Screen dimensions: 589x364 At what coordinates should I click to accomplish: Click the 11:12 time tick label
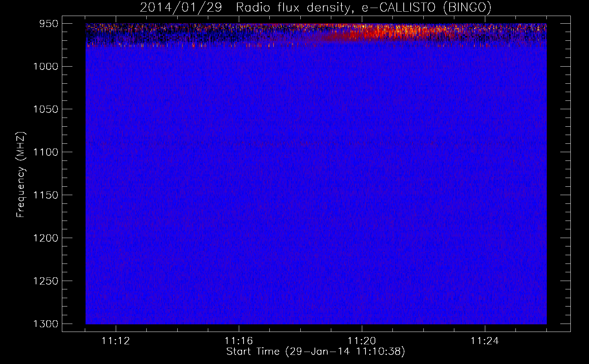(116, 341)
